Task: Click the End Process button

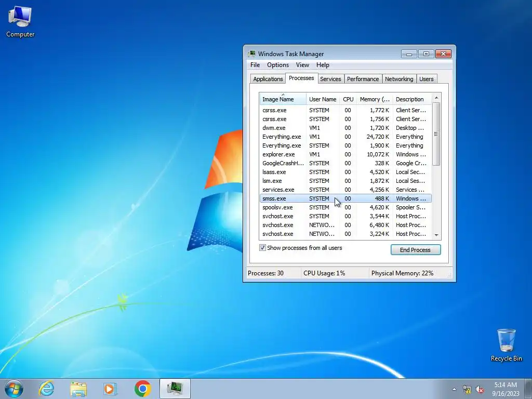Action: (416, 250)
